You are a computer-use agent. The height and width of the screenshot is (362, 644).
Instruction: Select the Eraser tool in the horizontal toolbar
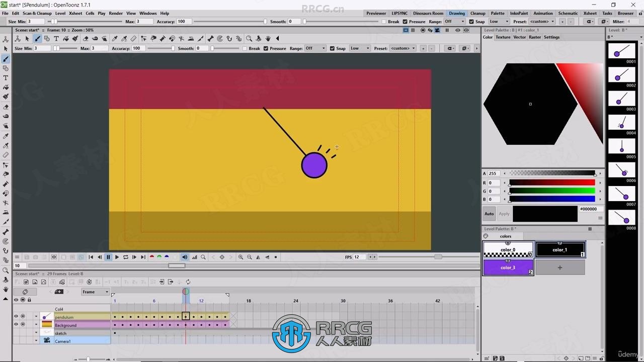[86, 38]
